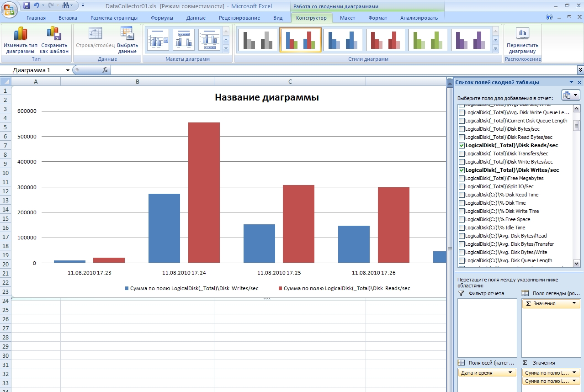The width and height of the screenshot is (584, 392).
Task: Open the Значения legend field dropdown
Action: pos(574,303)
